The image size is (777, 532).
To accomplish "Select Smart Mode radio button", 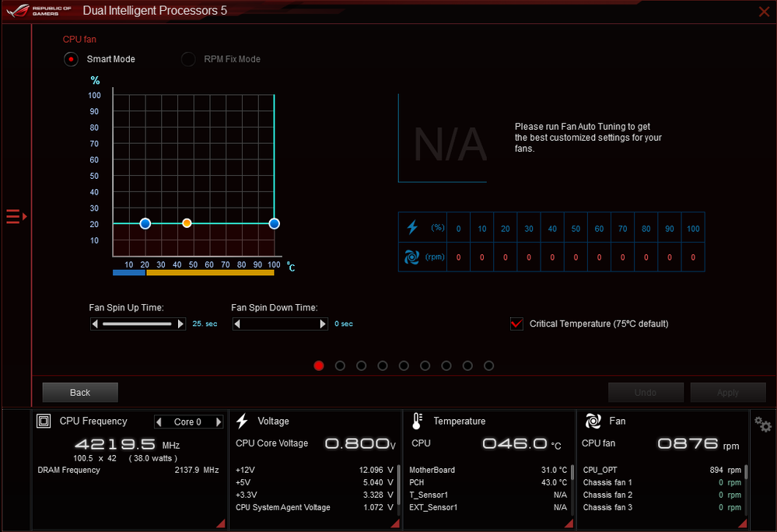I will point(71,59).
